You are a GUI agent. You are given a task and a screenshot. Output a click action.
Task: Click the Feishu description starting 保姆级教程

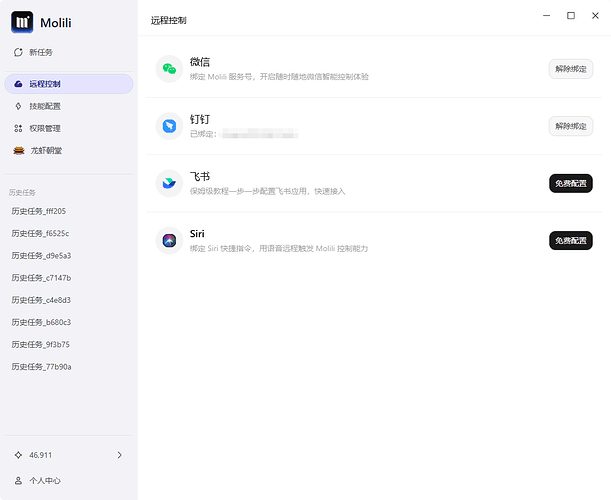[267, 191]
